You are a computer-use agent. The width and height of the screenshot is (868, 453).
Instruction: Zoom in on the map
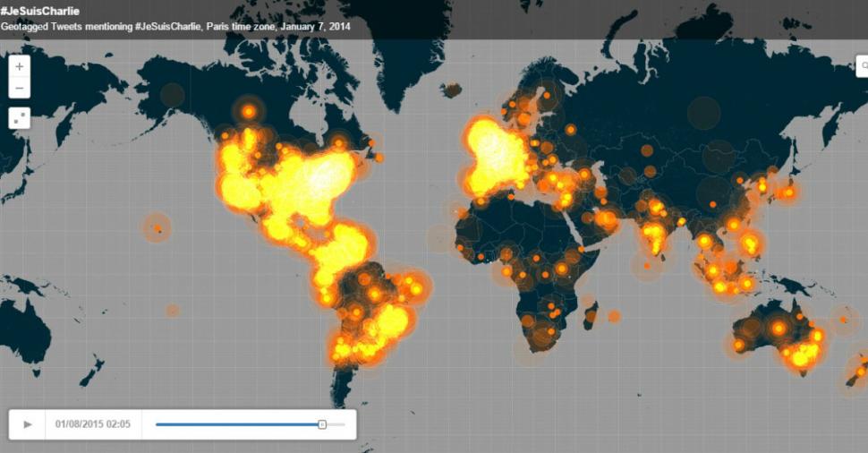[x=20, y=67]
